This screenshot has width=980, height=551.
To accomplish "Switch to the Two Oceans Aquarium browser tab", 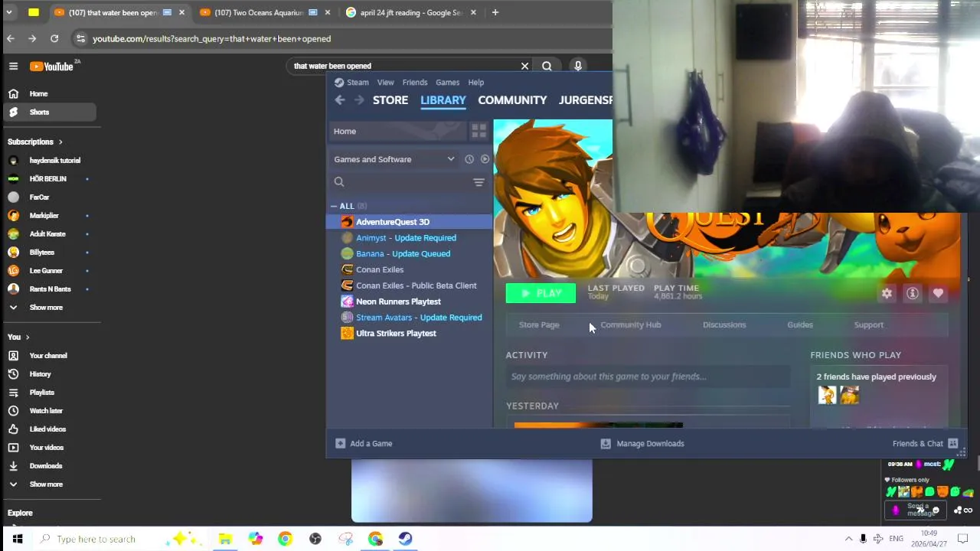I will (260, 12).
